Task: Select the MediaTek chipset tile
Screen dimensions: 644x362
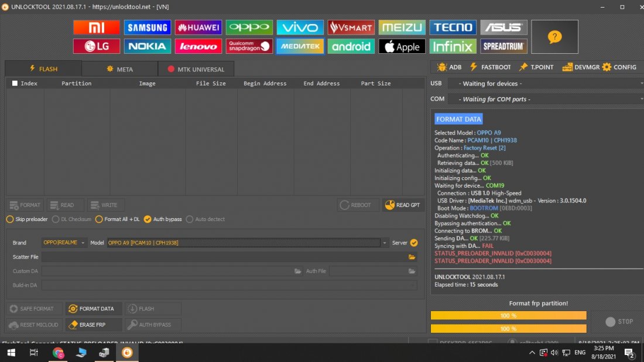Action: (x=300, y=46)
